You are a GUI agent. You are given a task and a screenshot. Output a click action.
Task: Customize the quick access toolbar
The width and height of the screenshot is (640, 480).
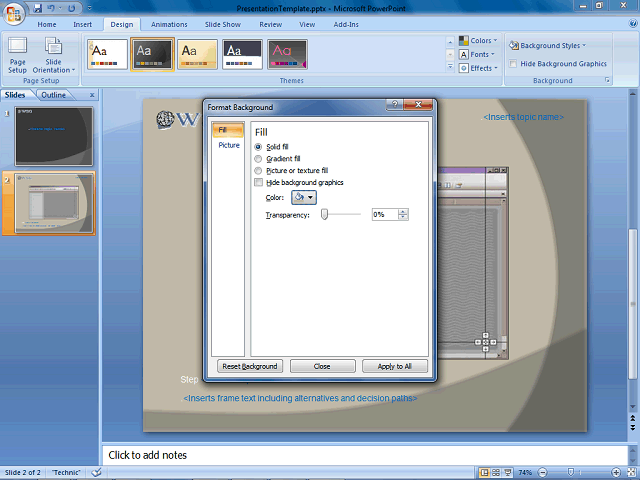(89, 8)
